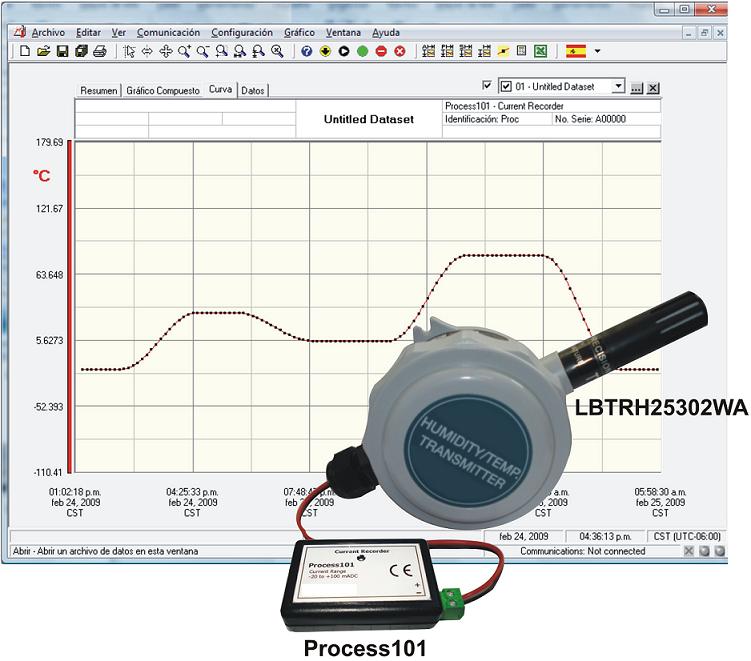The image size is (751, 661).
Task: Open the Ayuda menu
Action: coord(386,33)
